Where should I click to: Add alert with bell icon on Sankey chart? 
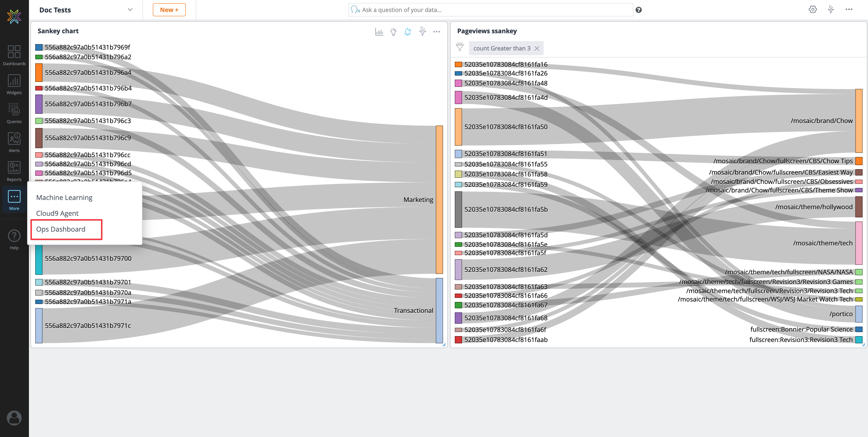[408, 32]
